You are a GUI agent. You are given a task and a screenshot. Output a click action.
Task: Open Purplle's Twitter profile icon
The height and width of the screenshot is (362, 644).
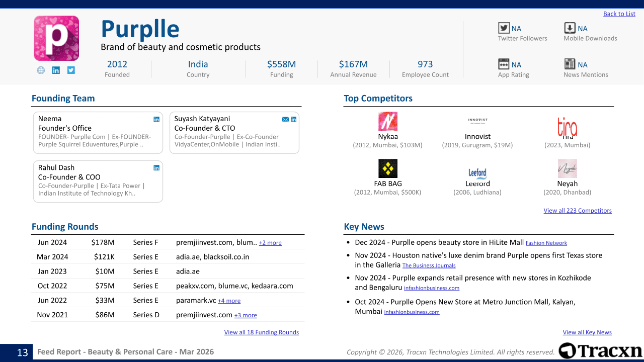pyautogui.click(x=71, y=70)
